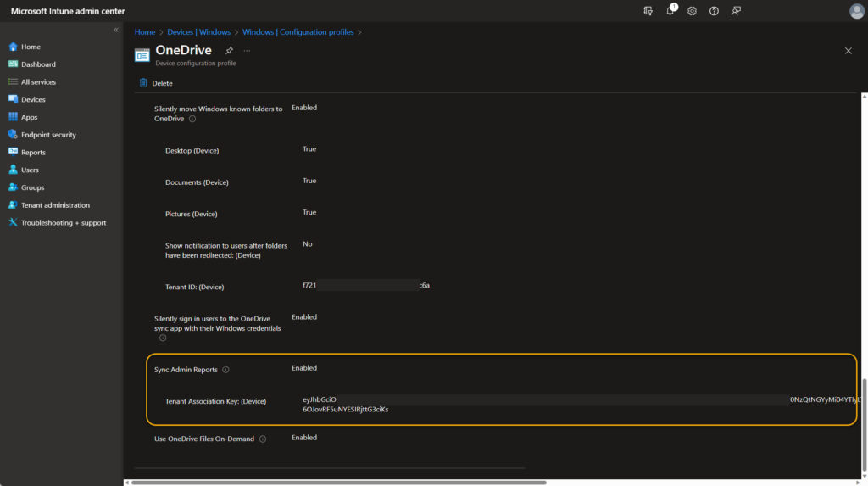Click the Tenant Association Key: (Device) label
The width and height of the screenshot is (868, 486).
pyautogui.click(x=216, y=401)
